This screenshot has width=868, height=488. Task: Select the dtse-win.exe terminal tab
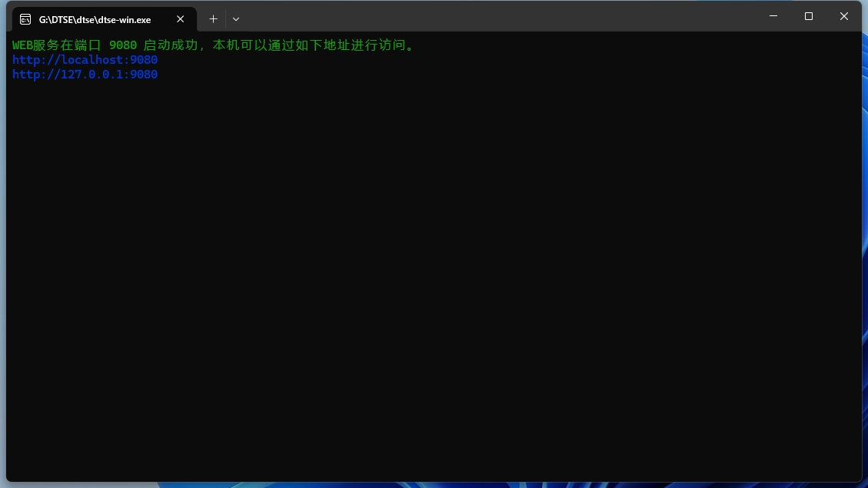[x=104, y=19]
